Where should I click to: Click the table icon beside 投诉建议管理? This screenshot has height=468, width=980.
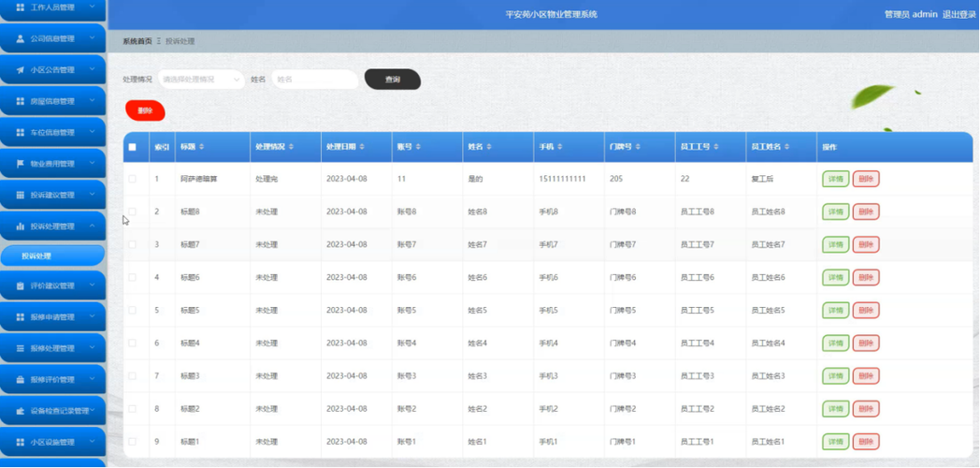click(20, 196)
